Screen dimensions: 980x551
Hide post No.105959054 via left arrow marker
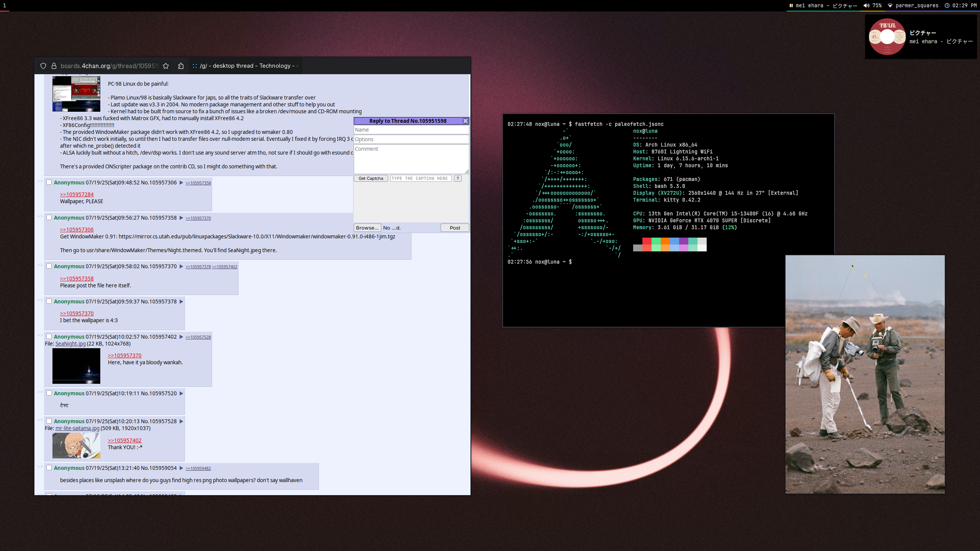coord(40,467)
